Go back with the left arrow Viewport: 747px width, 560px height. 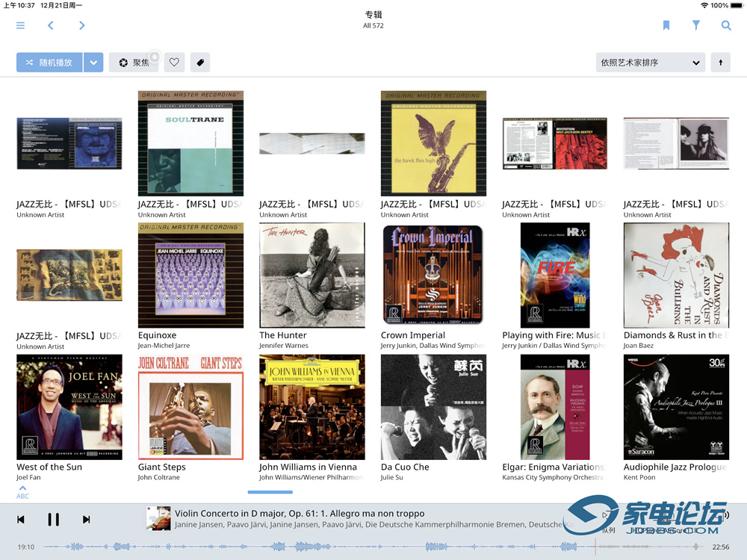(51, 25)
